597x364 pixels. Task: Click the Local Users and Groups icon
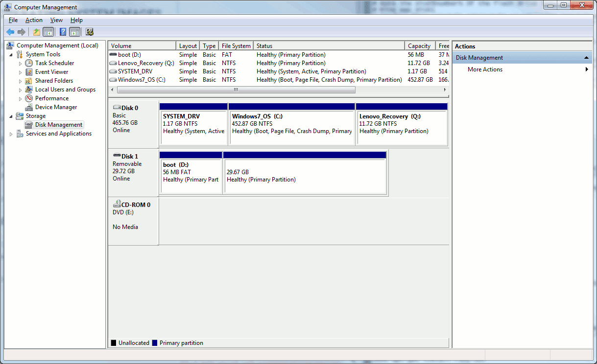click(29, 90)
